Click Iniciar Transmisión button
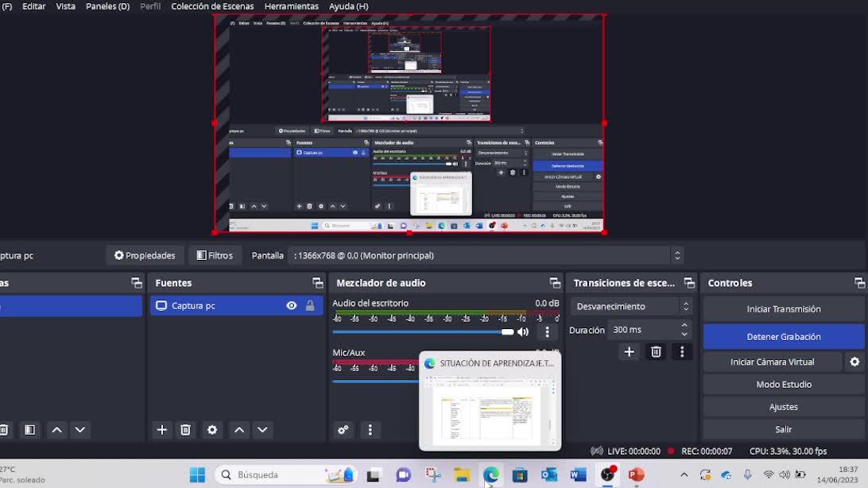Screen dimensions: 868x488 click(783, 309)
